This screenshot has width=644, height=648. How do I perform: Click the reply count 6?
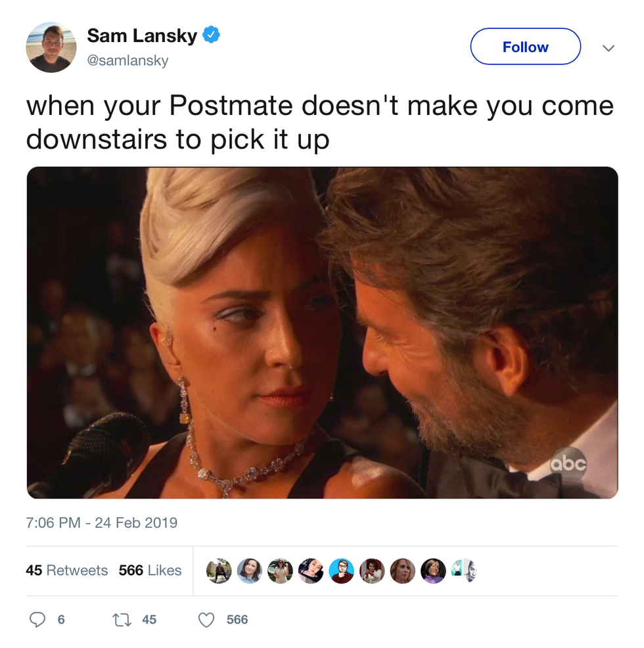coord(61,620)
